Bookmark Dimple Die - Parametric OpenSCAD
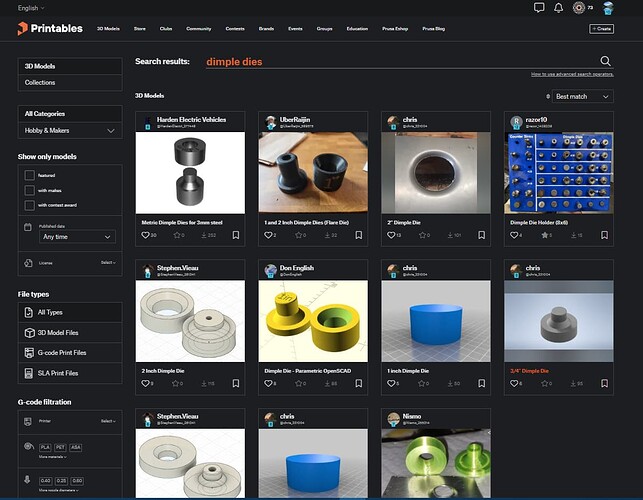Screen dimensions: 643x500 coord(358,383)
